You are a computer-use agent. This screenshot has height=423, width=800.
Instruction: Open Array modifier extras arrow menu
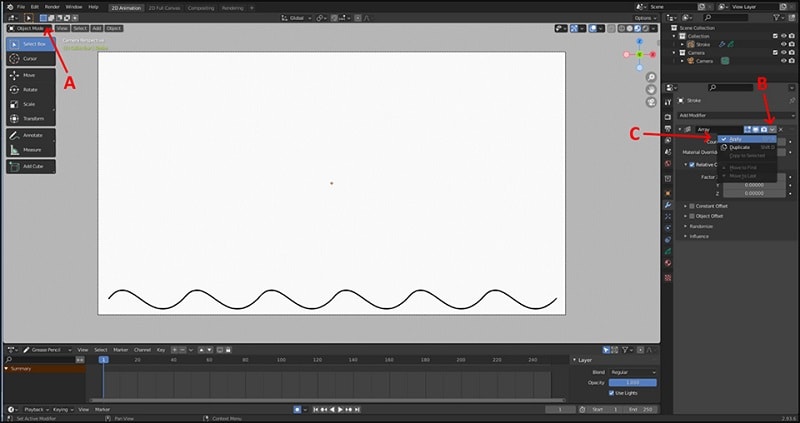[772, 130]
